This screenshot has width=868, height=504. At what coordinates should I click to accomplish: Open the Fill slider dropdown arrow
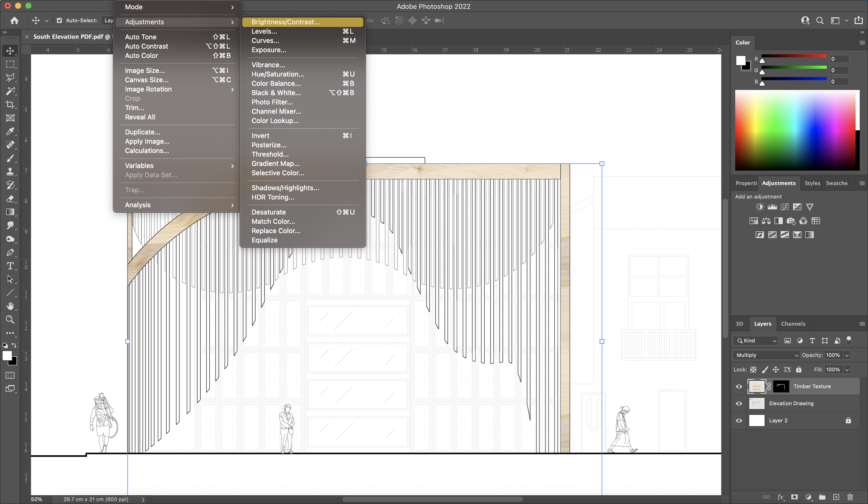click(x=847, y=370)
